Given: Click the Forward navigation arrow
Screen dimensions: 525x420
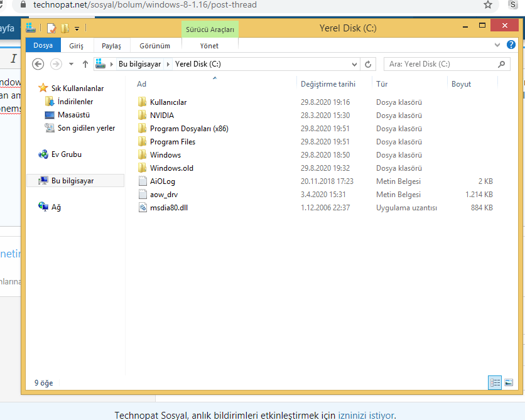Looking at the screenshot, I should (x=56, y=64).
